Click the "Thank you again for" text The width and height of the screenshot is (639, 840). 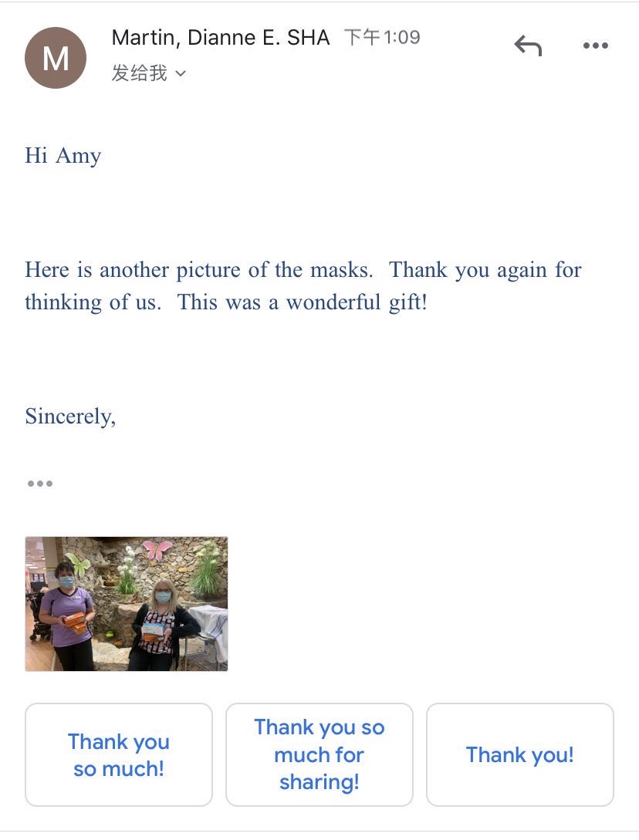point(485,270)
